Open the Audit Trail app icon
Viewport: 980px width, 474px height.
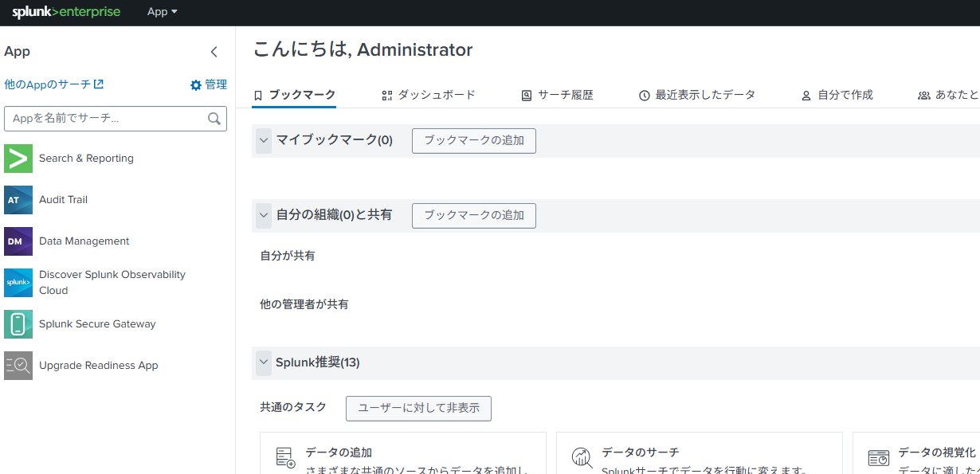tap(18, 200)
